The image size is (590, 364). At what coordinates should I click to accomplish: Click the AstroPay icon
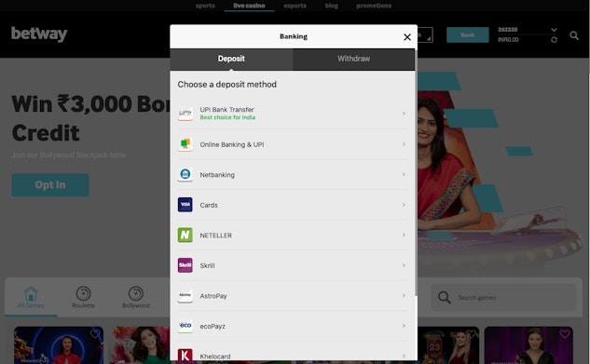185,296
